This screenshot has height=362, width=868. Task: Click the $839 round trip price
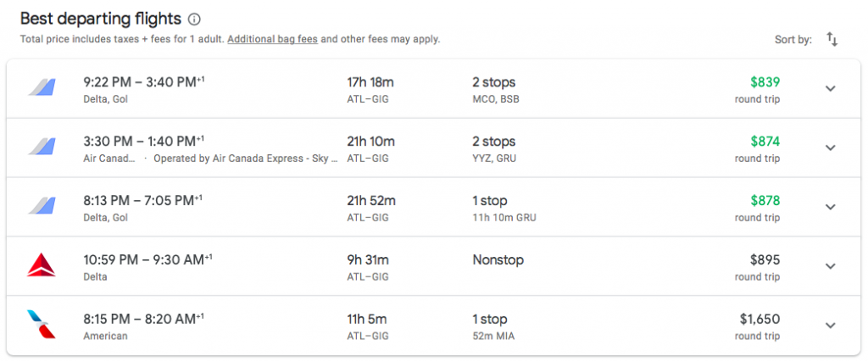[758, 90]
